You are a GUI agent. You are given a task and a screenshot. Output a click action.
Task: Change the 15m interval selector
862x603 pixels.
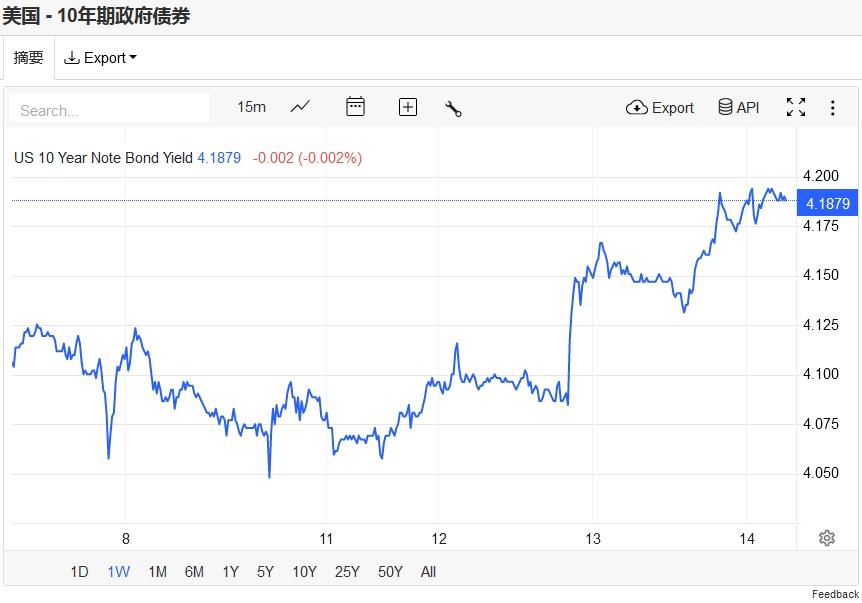[251, 107]
